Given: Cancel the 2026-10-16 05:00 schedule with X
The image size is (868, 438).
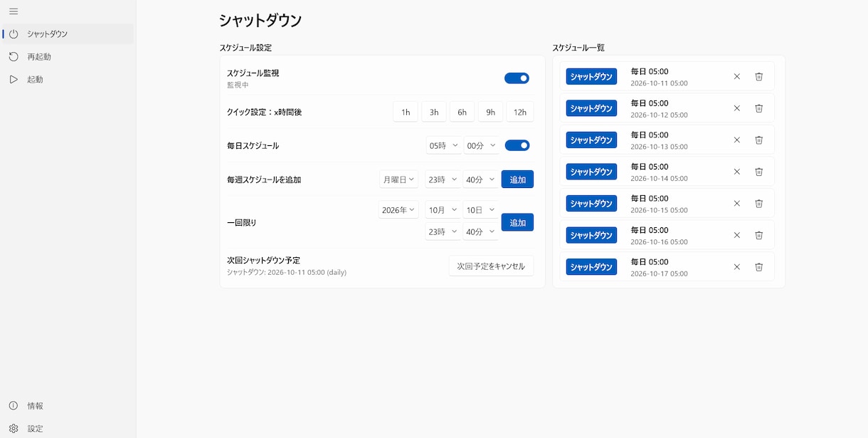Looking at the screenshot, I should tap(737, 235).
